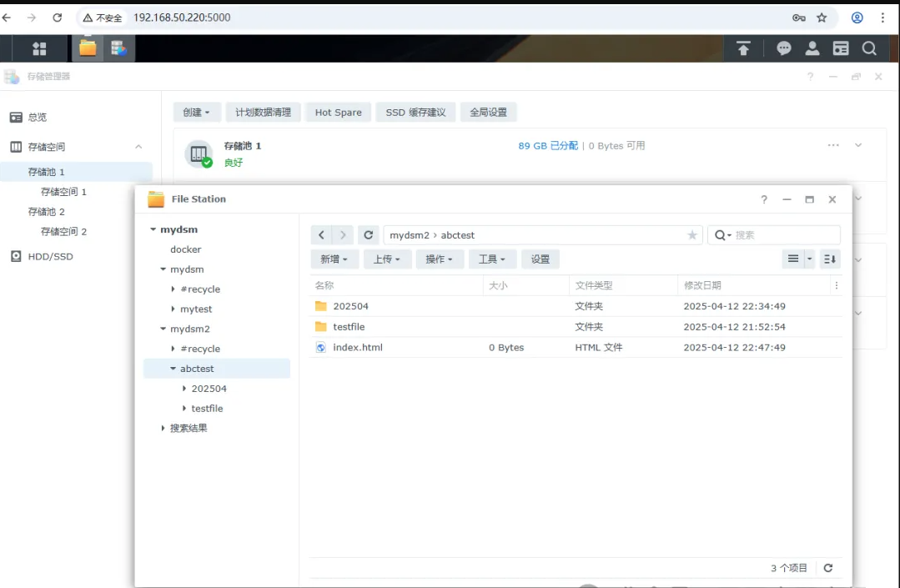The width and height of the screenshot is (900, 588).
Task: Click 计划数据清理 button
Action: click(263, 113)
